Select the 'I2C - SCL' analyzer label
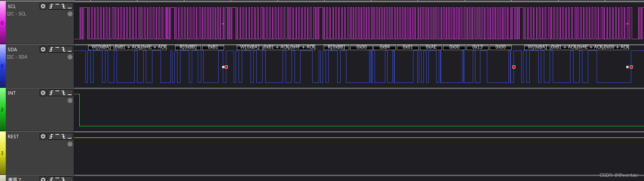The image size is (644, 181). 17,14
